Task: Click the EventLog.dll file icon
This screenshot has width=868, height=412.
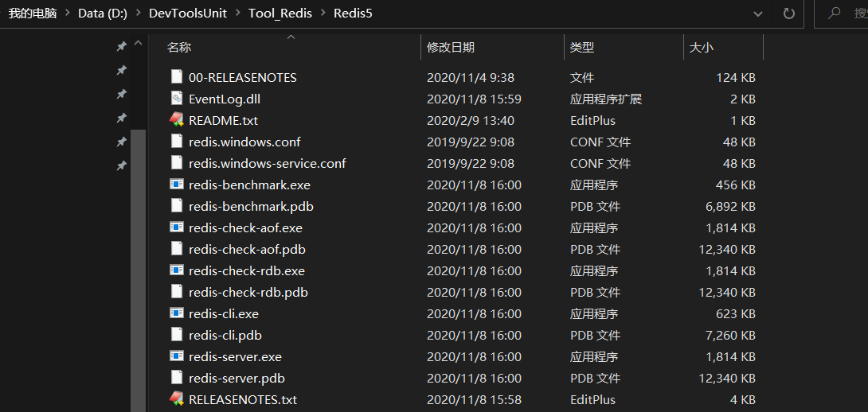Action: (x=177, y=99)
